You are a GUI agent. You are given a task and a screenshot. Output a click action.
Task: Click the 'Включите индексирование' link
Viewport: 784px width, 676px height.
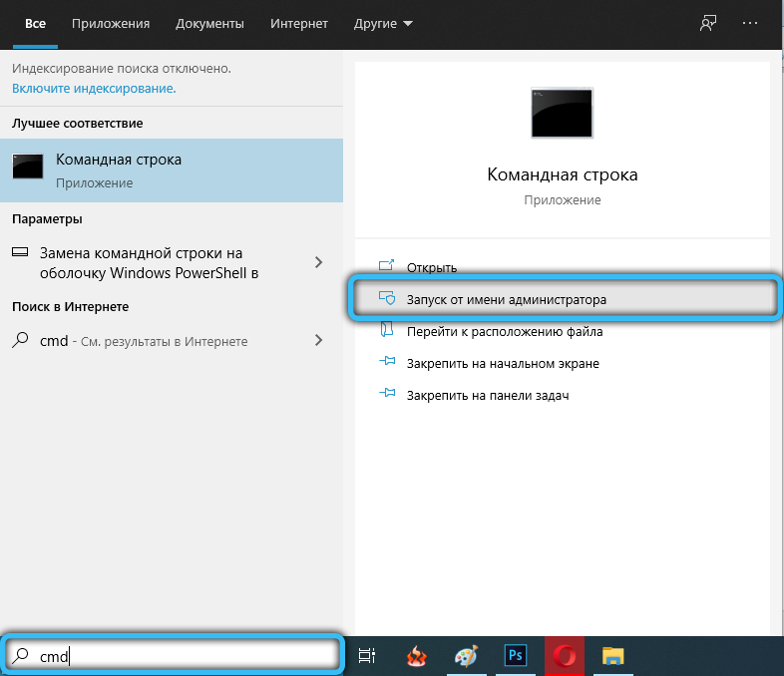(x=94, y=89)
